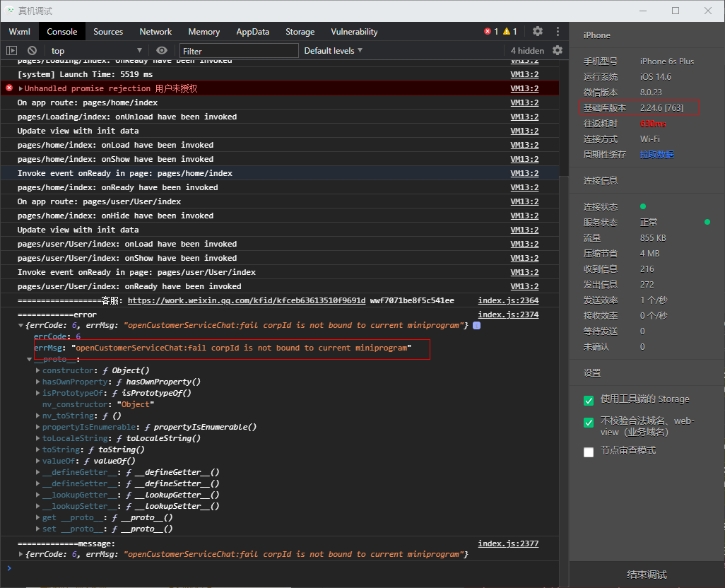Click the 结束调试 button
Image resolution: width=725 pixels, height=588 pixels.
(647, 575)
